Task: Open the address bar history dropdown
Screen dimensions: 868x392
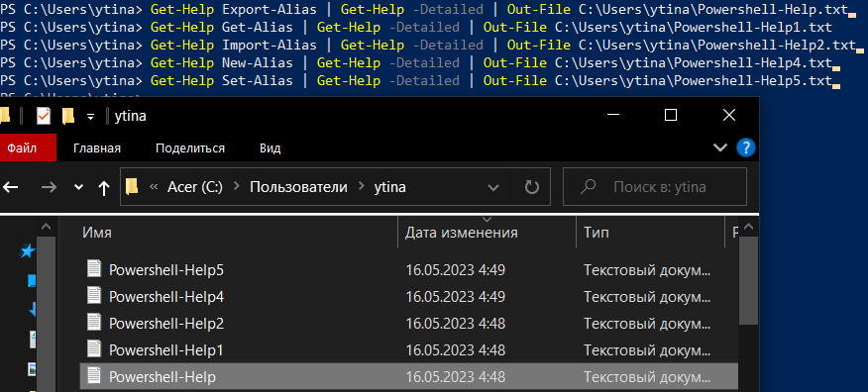Action: coord(492,187)
